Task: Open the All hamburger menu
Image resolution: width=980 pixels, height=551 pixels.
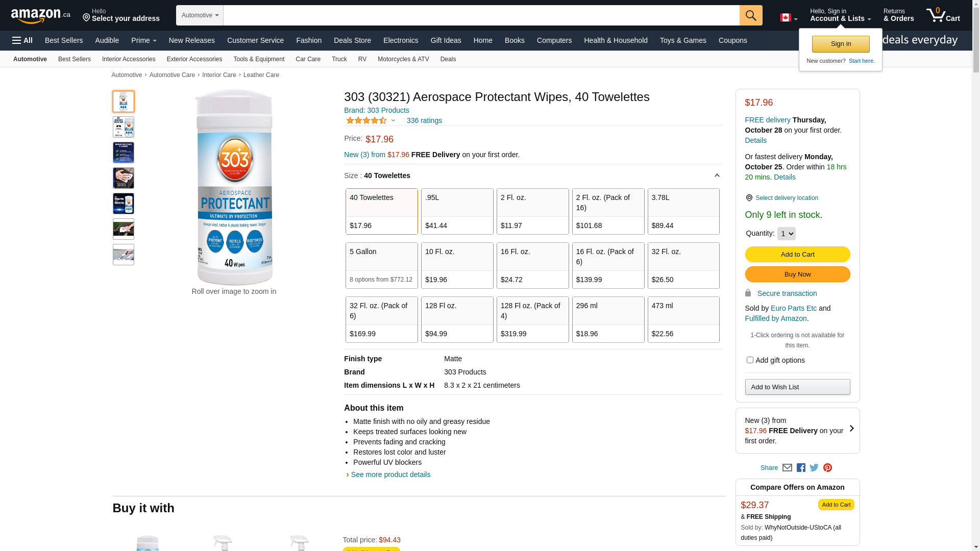Action: [22, 40]
